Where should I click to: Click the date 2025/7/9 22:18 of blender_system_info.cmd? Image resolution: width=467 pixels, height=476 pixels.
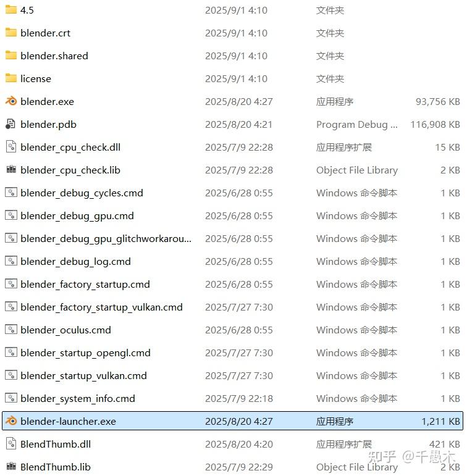pyautogui.click(x=239, y=399)
